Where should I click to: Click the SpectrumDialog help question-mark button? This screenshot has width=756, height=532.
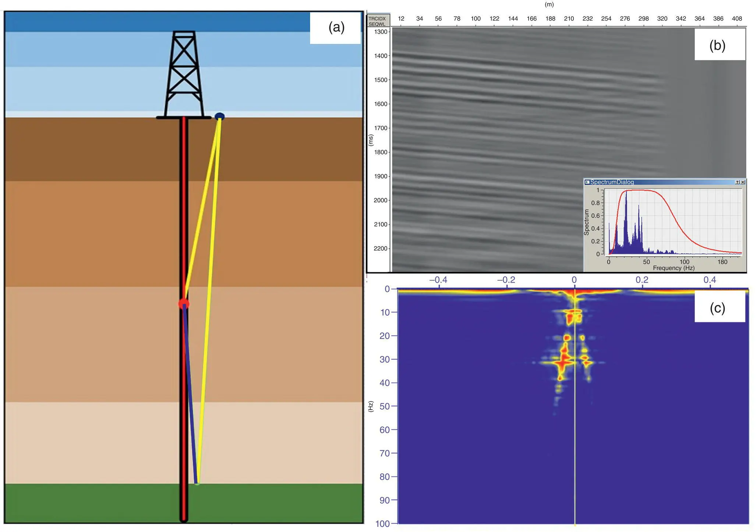point(737,182)
